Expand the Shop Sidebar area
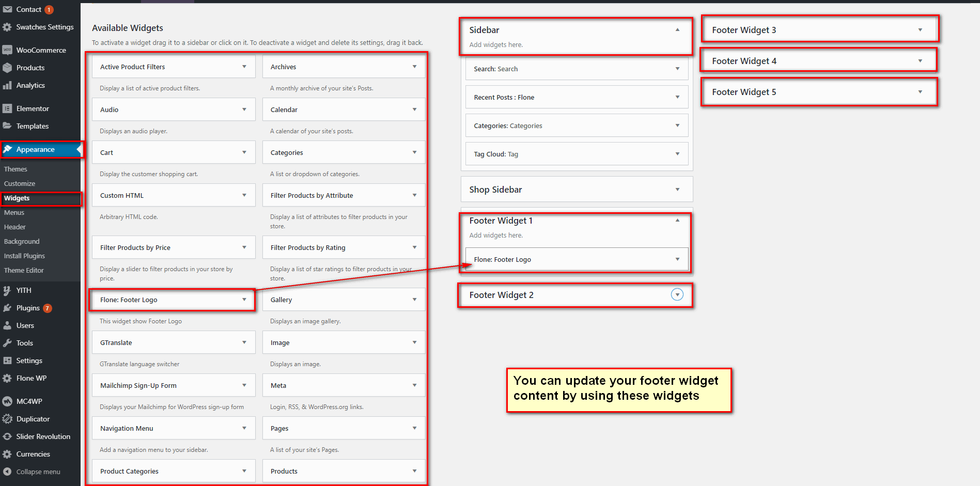This screenshot has width=980, height=486. (x=677, y=190)
